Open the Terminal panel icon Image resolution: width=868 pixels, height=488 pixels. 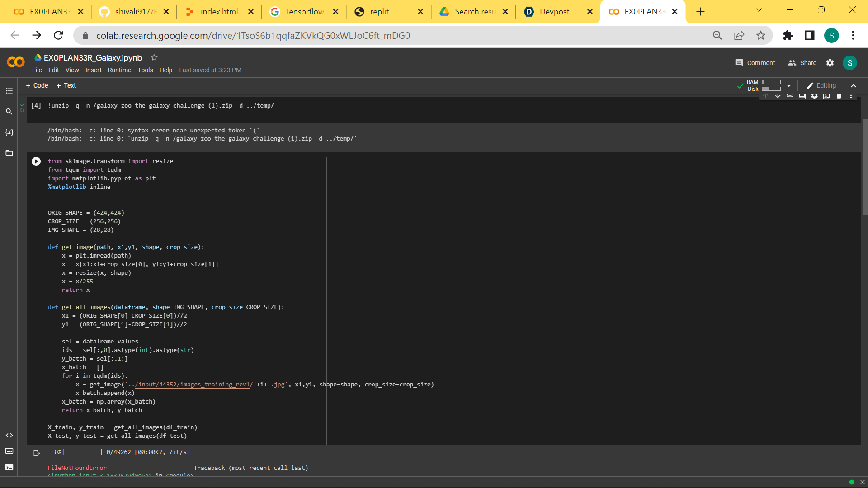click(x=9, y=467)
